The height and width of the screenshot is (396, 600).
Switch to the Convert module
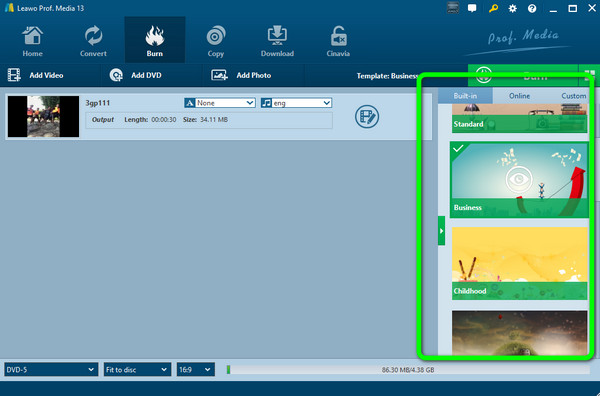pyautogui.click(x=93, y=41)
